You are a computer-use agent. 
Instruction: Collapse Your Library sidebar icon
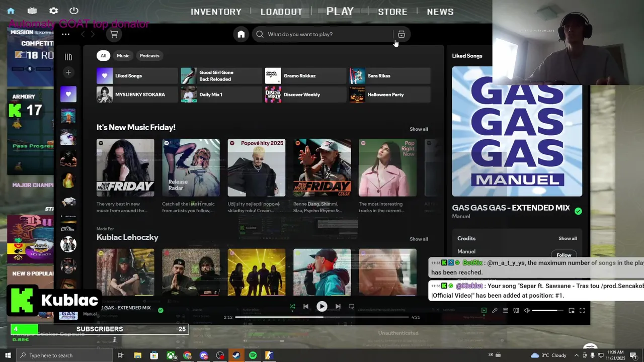coord(68,57)
